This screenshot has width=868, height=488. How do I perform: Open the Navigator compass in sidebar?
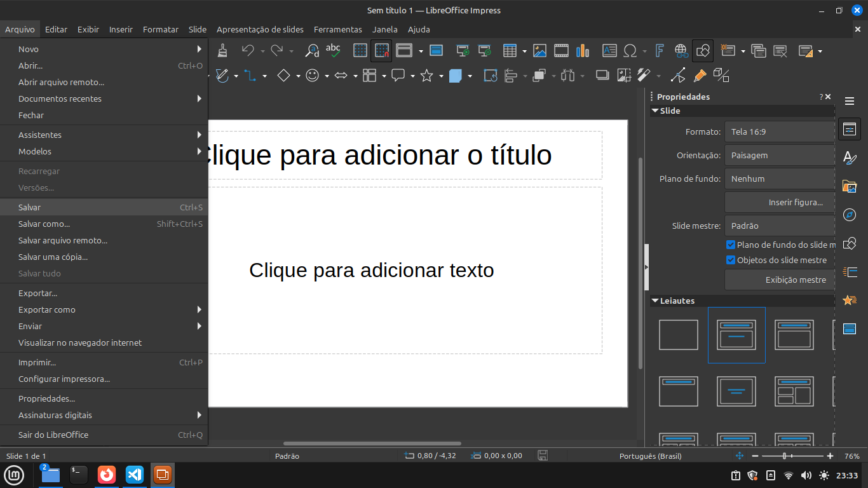(x=850, y=215)
